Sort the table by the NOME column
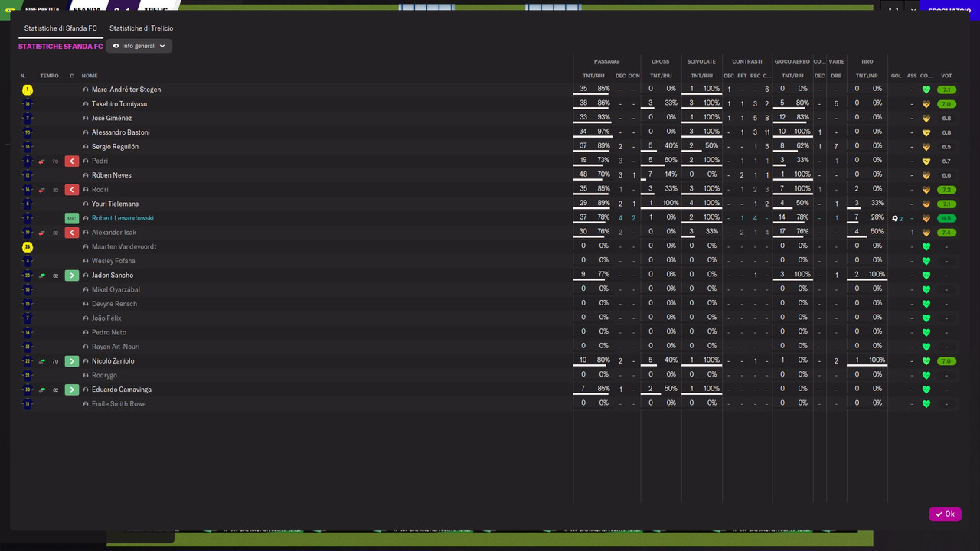 point(90,76)
